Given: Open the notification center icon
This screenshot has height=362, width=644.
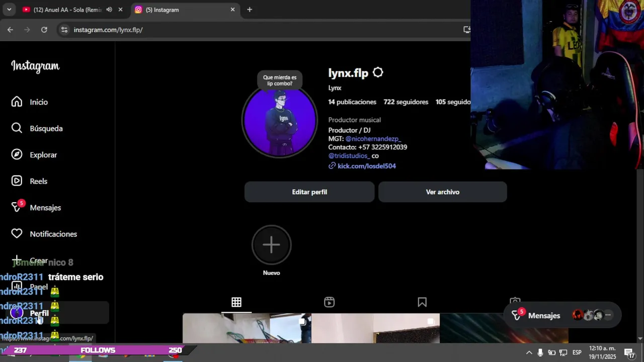Looking at the screenshot, I should (x=629, y=352).
